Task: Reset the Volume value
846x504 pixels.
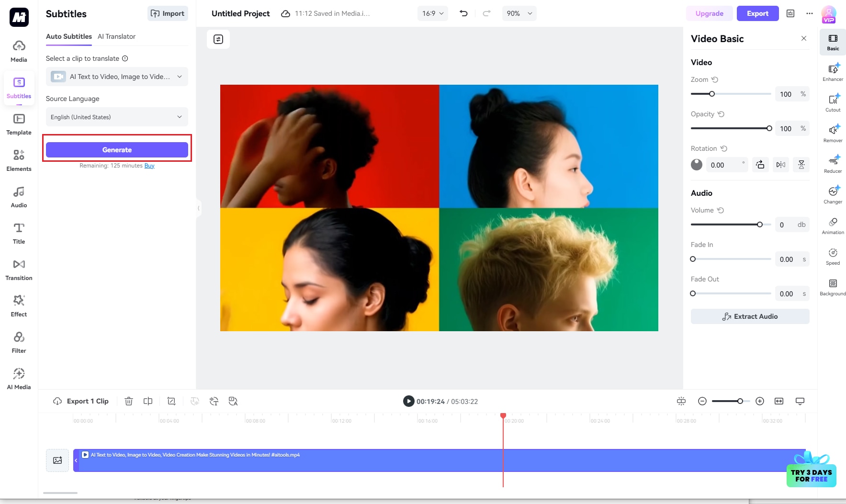Action: (721, 210)
